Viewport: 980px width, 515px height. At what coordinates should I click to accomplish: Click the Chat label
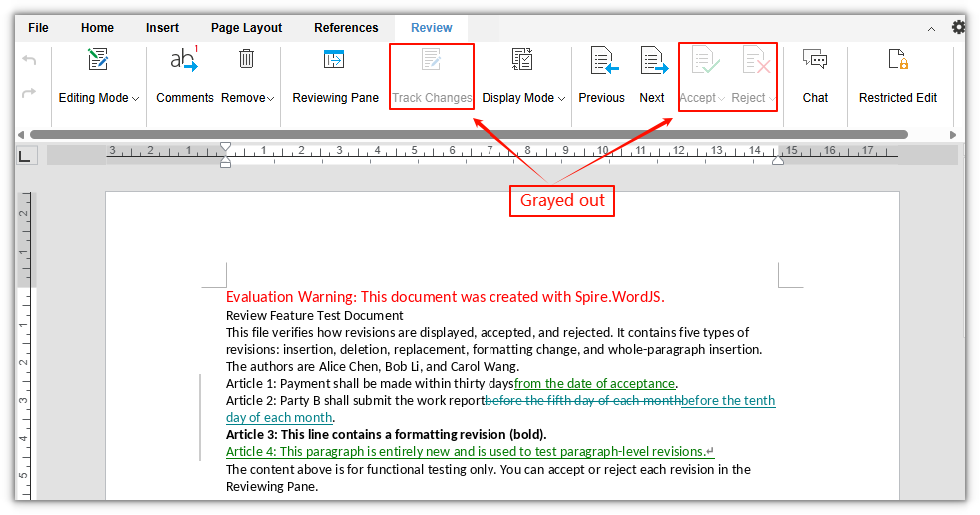815,98
